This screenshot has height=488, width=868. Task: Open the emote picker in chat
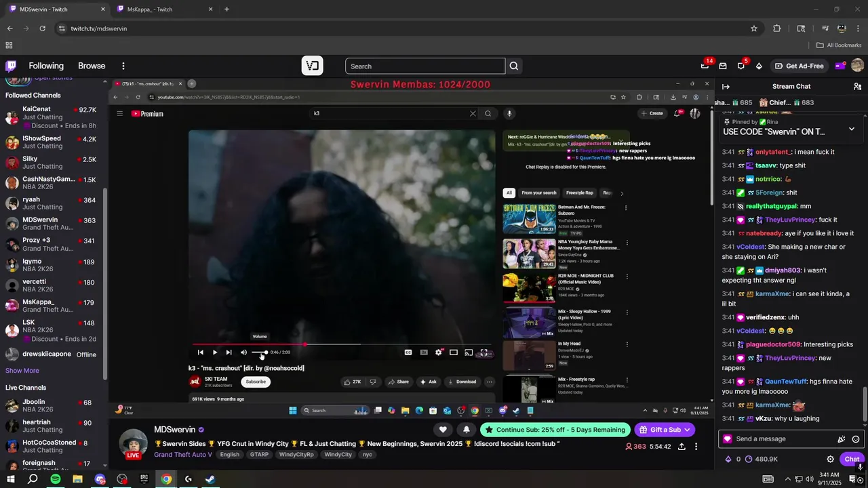click(x=856, y=439)
